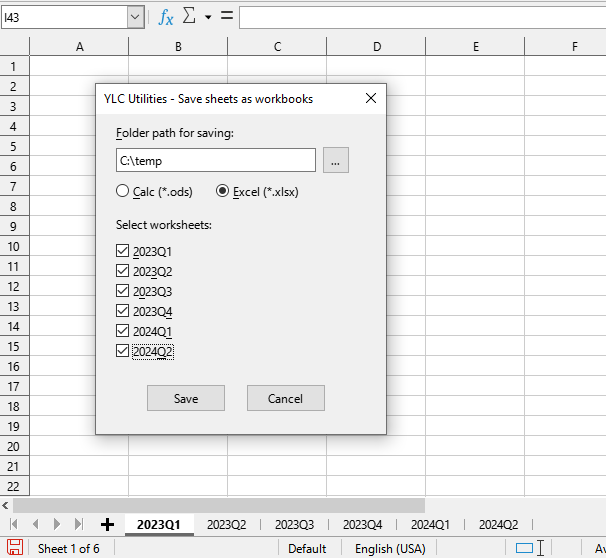Switch to the 2023Q3 sheet tab
This screenshot has width=606, height=558.
click(x=294, y=525)
